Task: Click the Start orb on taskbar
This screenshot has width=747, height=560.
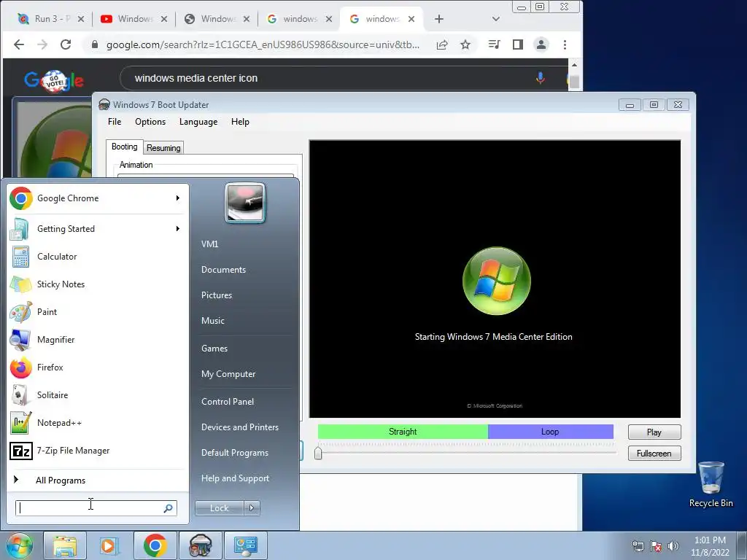Action: (x=19, y=545)
